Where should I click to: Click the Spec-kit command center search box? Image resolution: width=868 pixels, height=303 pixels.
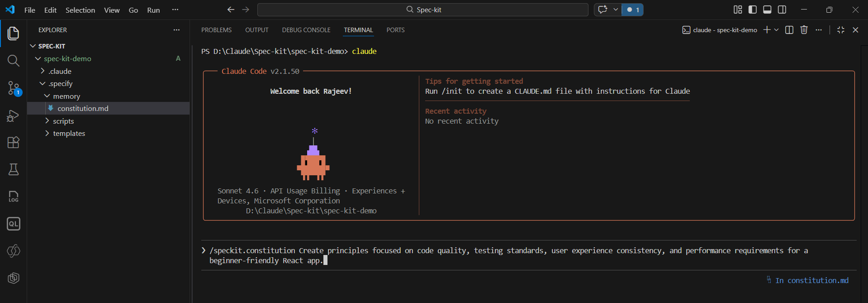[x=422, y=10]
